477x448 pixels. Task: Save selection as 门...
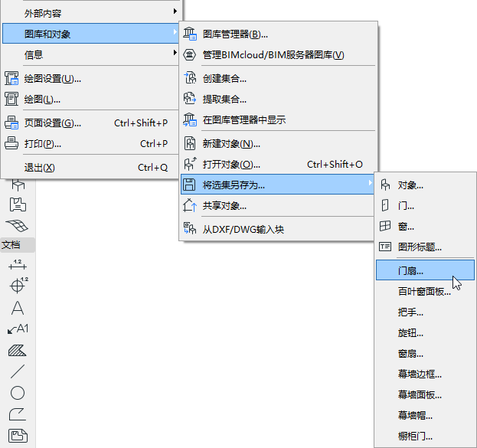(425, 206)
